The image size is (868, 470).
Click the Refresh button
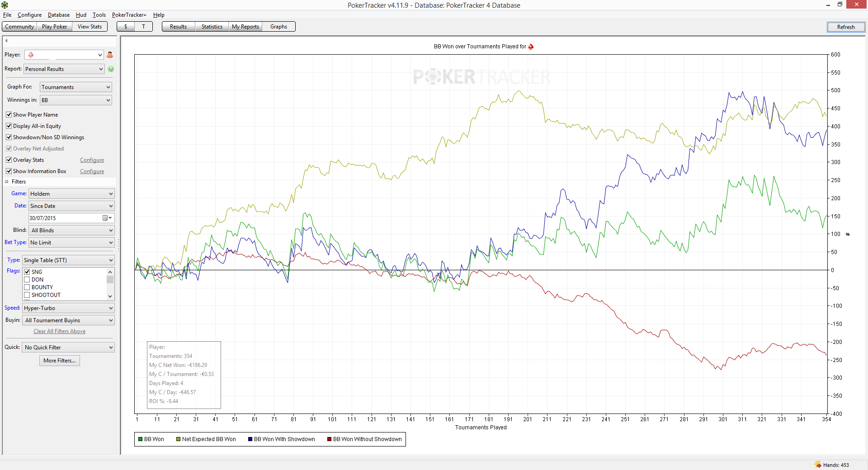(846, 27)
